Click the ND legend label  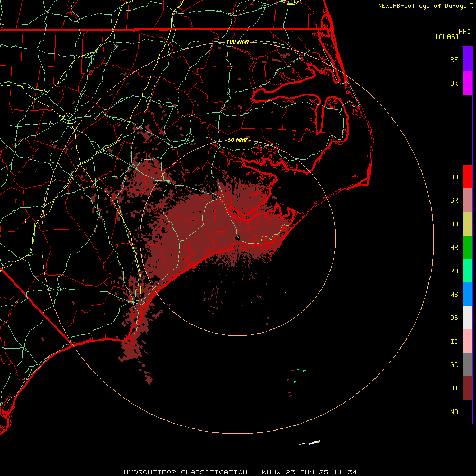pos(454,412)
